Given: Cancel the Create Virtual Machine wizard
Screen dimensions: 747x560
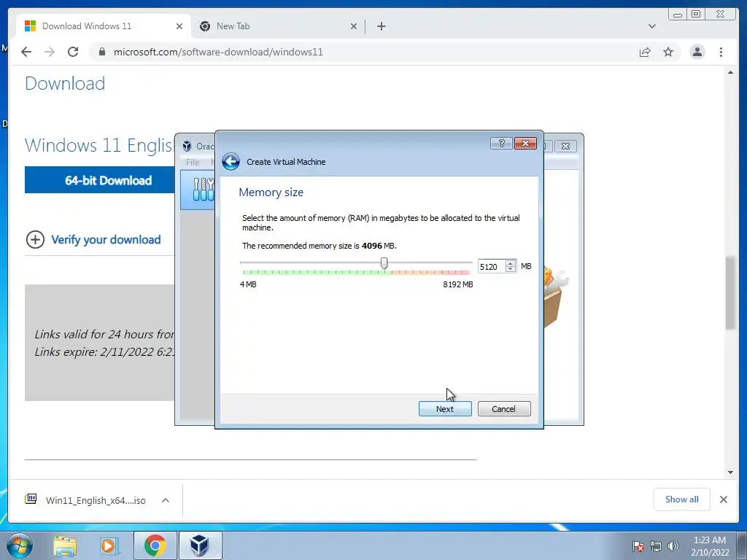Looking at the screenshot, I should coord(504,408).
